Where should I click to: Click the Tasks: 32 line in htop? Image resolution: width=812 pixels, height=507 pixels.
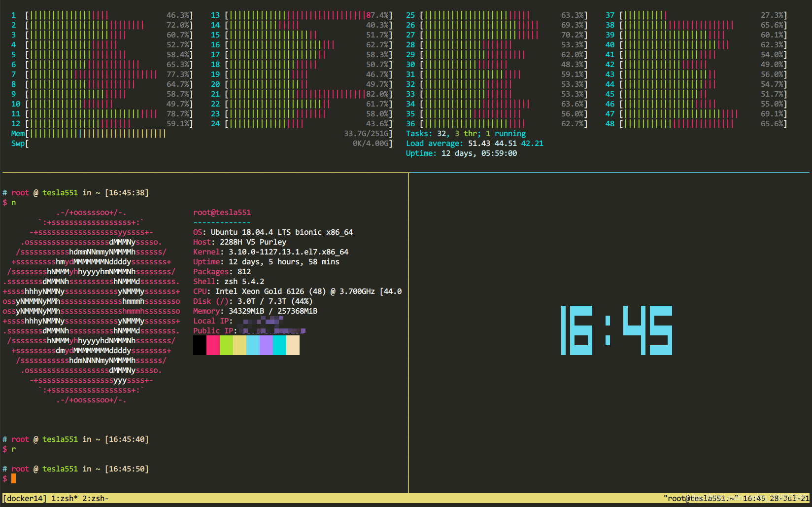[x=466, y=134]
